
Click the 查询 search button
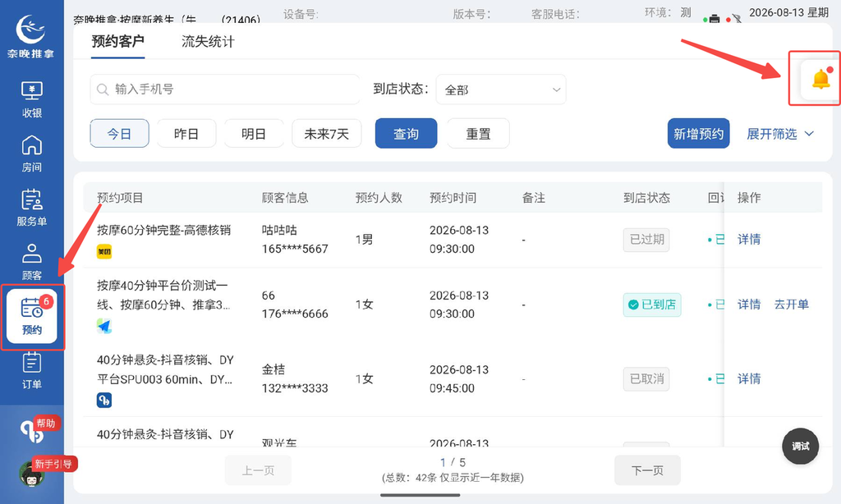point(406,134)
